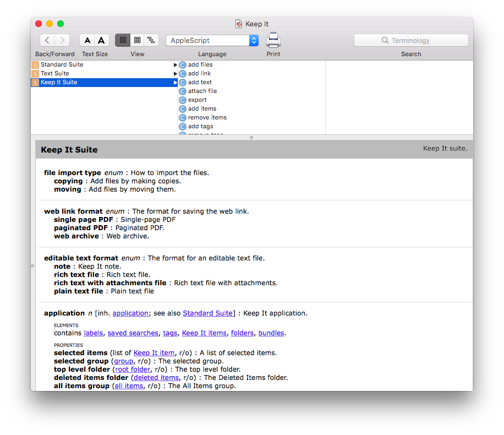This screenshot has width=504, height=435.
Task: Increase text size with large A button
Action: coord(102,40)
